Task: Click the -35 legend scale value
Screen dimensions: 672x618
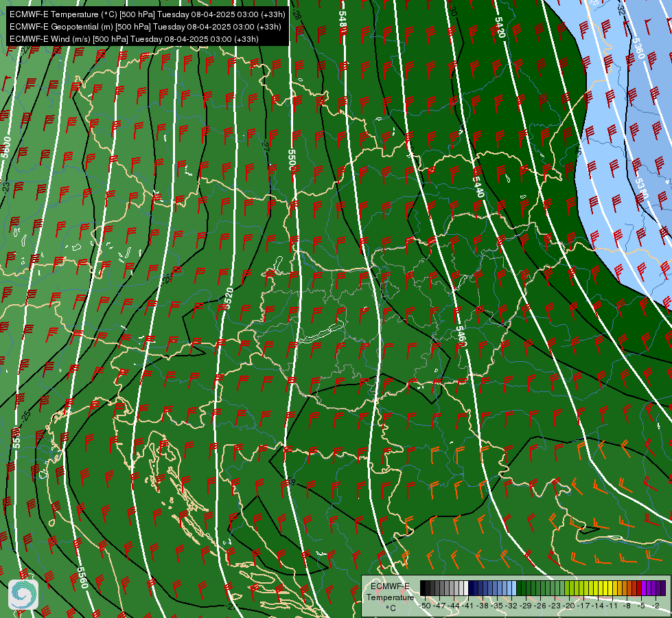Action: 498,606
